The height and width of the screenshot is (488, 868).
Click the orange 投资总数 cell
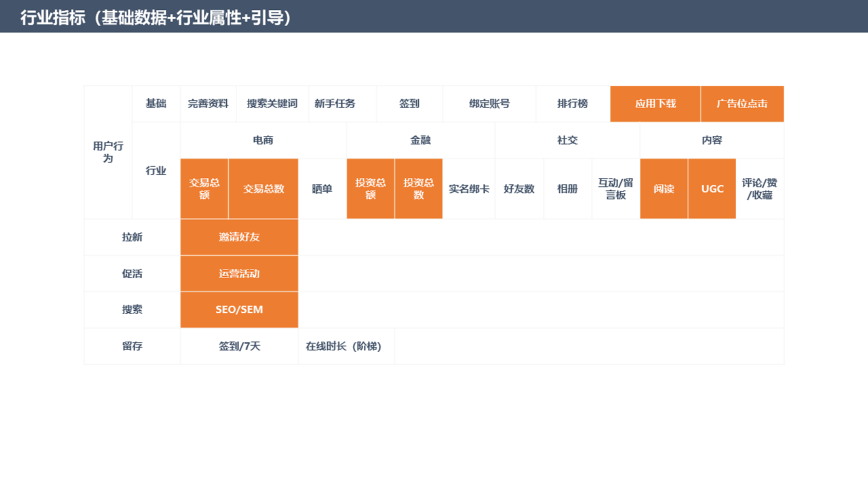click(x=418, y=188)
